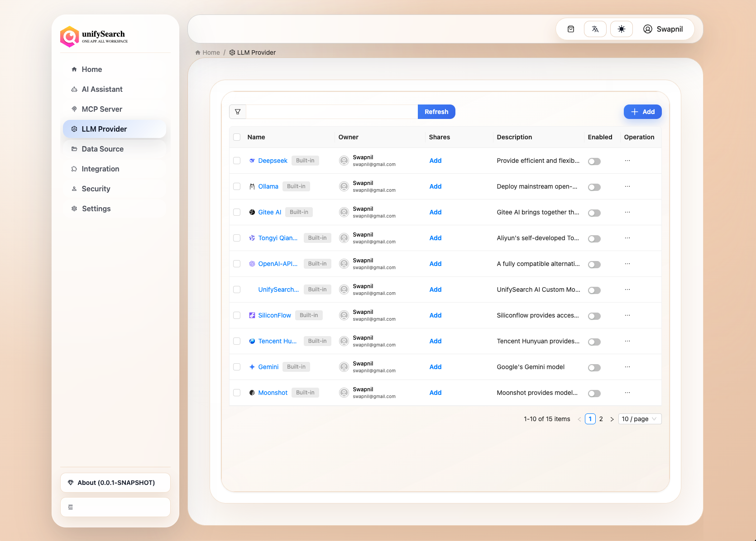
Task: Check the Gemini row checkbox
Action: 237,367
